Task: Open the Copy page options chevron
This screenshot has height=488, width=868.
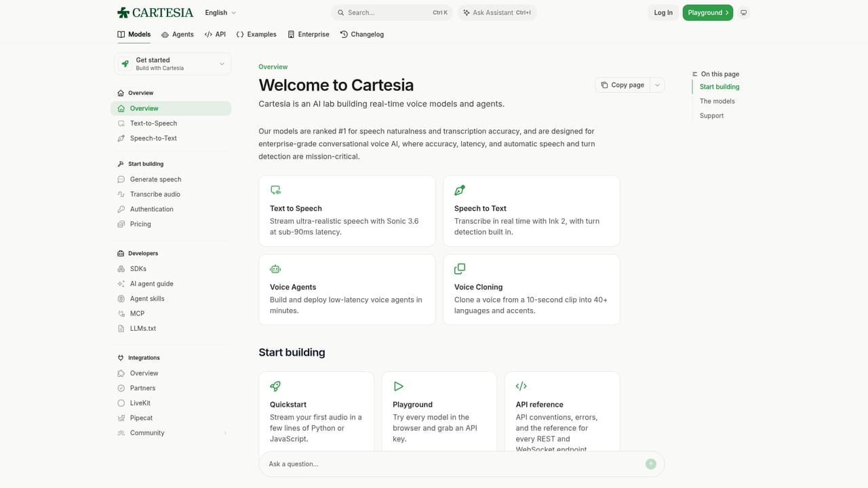Action: pos(657,85)
